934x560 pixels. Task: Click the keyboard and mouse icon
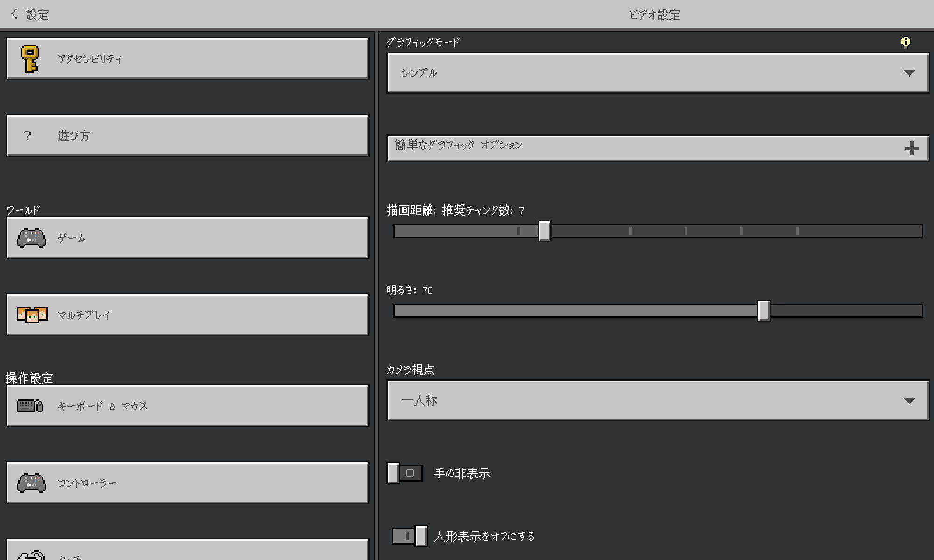(x=30, y=406)
